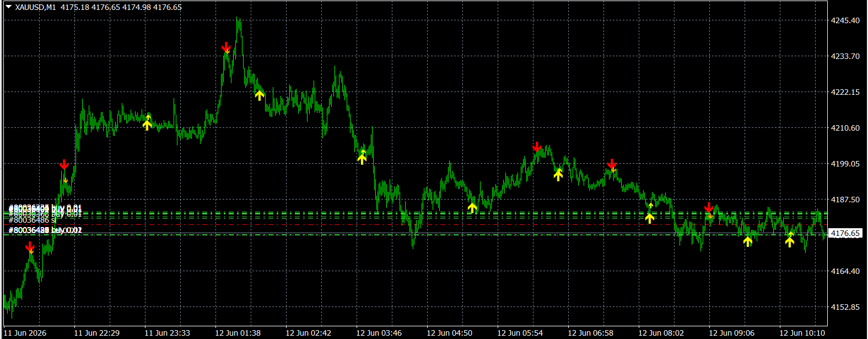Screen dimensions: 868x339
Task: Select the 12 Jun 10:10 time label
Action: coord(802,333)
